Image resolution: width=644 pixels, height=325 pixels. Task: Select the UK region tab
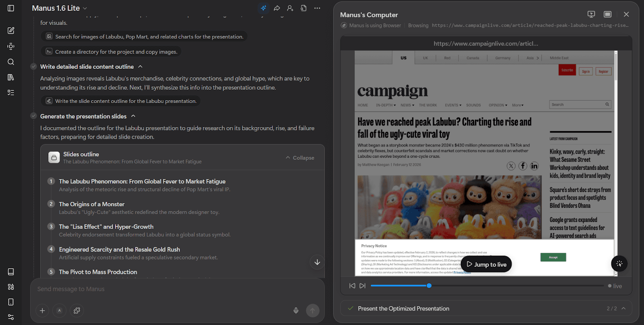pos(425,58)
